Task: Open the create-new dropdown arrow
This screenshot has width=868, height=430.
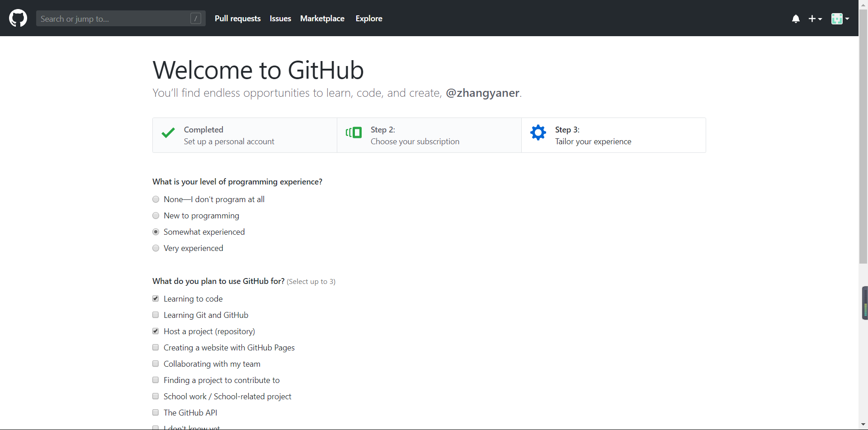Action: [x=820, y=19]
